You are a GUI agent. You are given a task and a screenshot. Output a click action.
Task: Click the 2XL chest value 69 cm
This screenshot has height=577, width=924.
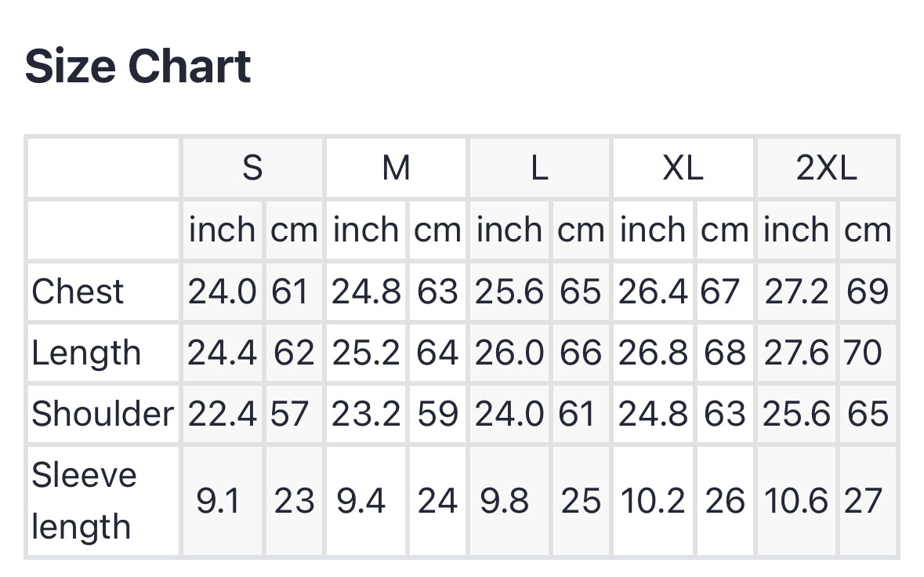(868, 292)
